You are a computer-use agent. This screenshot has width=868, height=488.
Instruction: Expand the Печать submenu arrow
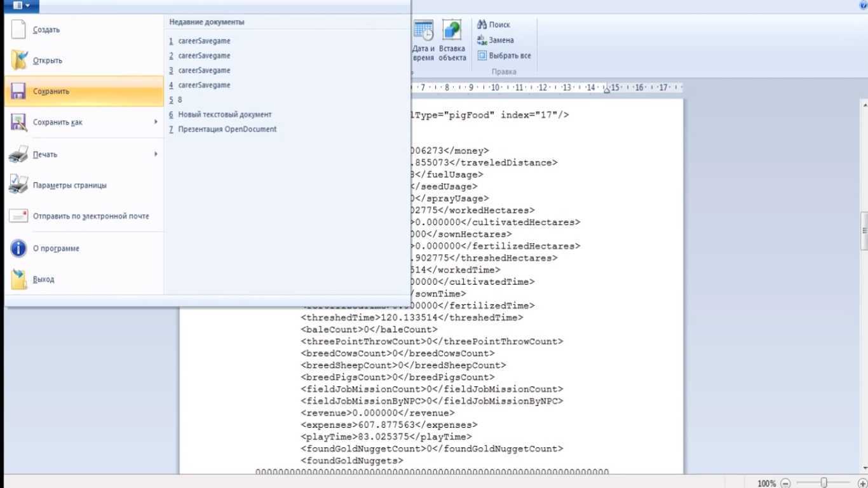click(x=156, y=154)
